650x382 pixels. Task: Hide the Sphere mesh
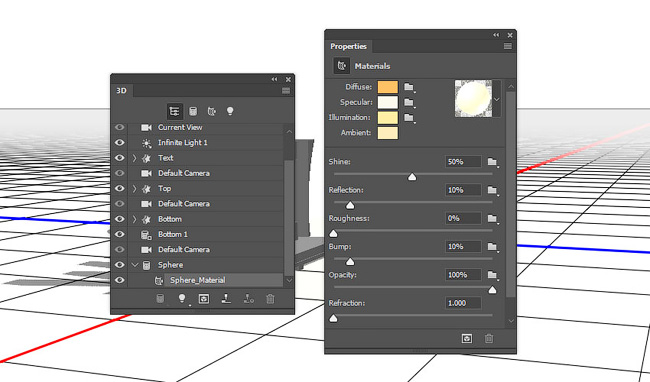tap(119, 265)
